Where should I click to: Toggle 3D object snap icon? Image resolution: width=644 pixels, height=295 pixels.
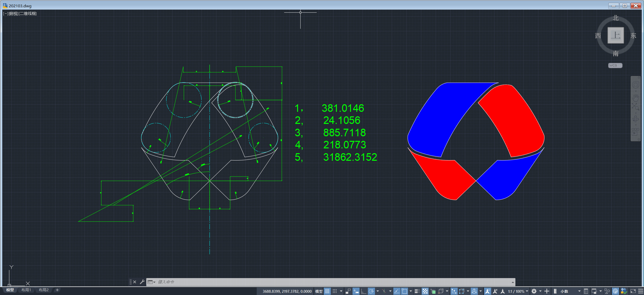[x=441, y=291]
